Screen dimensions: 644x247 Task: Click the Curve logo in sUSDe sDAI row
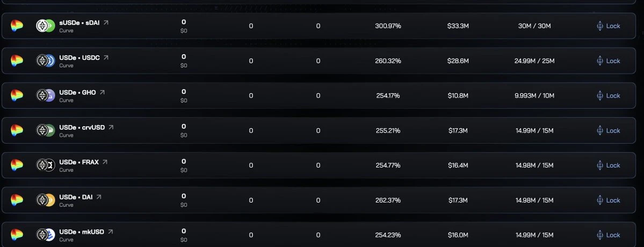click(17, 26)
